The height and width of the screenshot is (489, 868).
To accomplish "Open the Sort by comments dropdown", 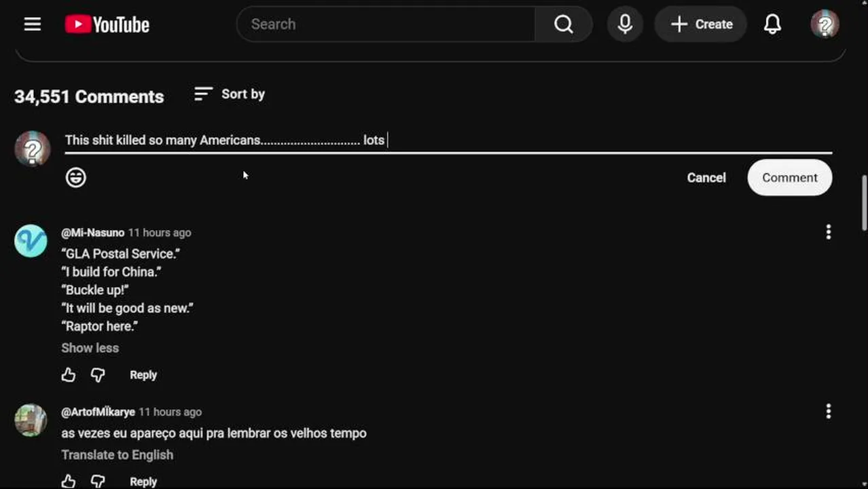I will (x=230, y=94).
